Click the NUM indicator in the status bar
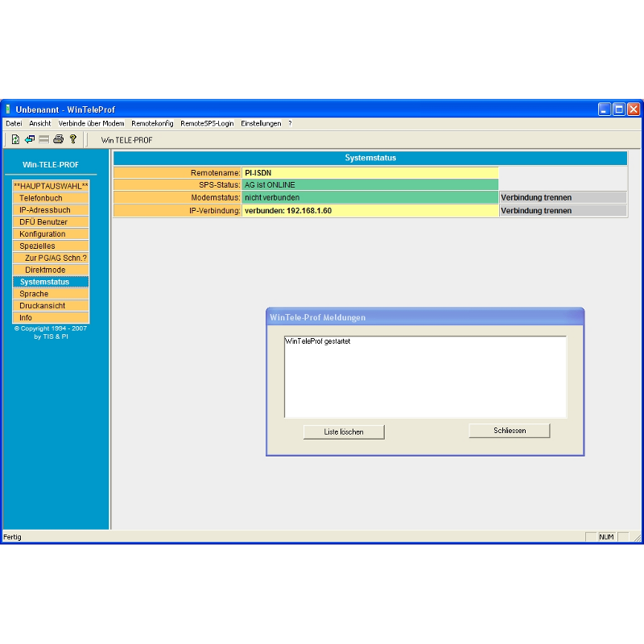 606,537
